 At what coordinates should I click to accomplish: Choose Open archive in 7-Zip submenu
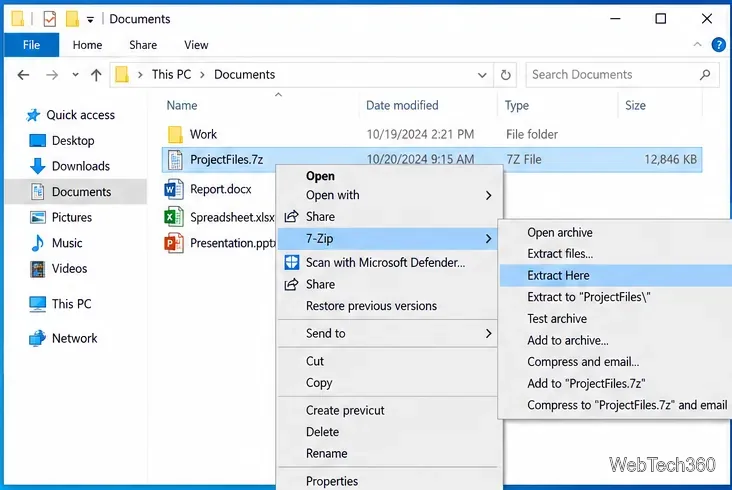[560, 232]
